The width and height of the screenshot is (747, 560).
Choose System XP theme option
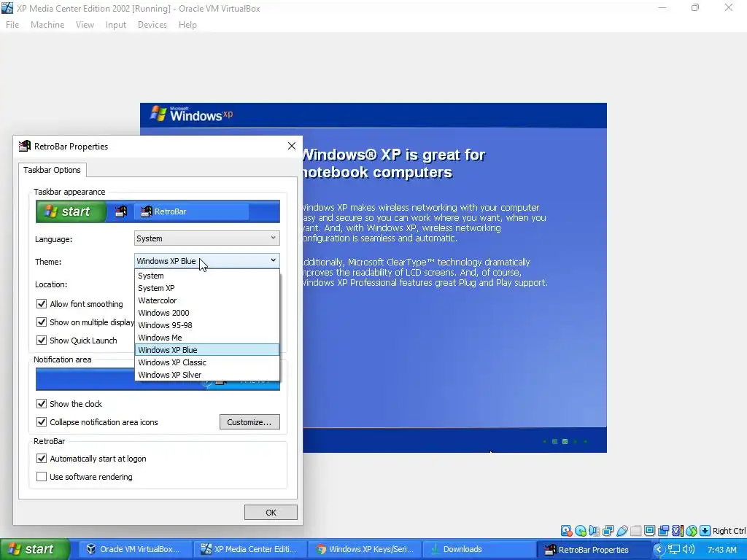(x=206, y=288)
